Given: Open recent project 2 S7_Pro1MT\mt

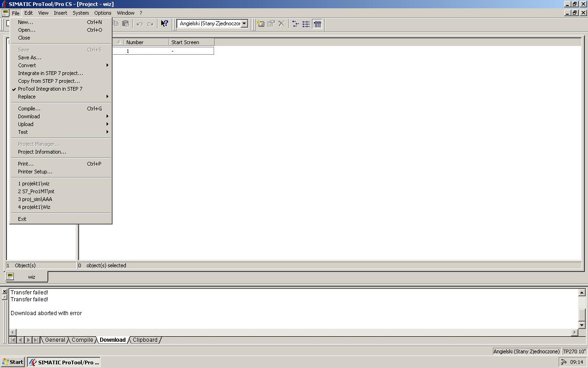Looking at the screenshot, I should [x=61, y=191].
